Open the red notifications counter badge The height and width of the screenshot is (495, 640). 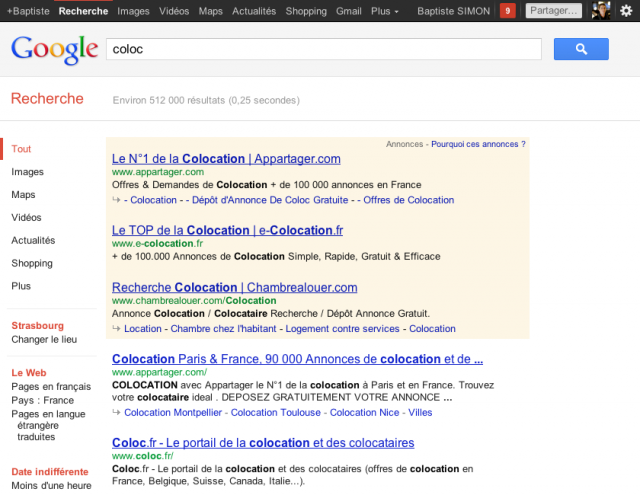pyautogui.click(x=507, y=11)
